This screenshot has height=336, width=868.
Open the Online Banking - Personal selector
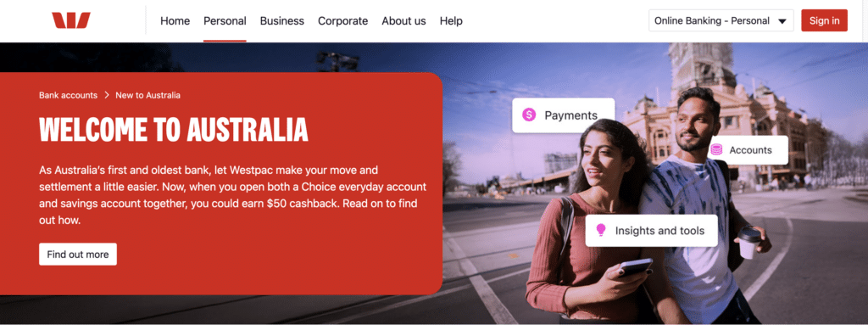(721, 20)
